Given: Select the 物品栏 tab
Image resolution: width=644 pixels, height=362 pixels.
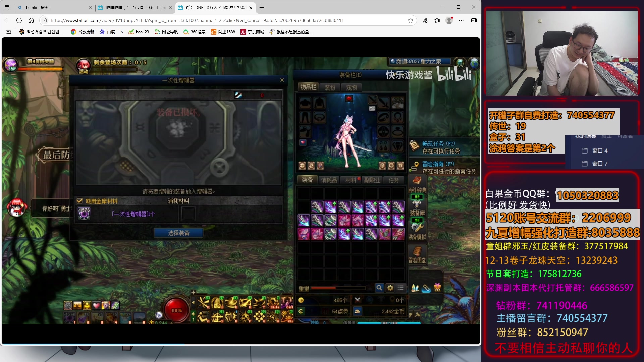Looking at the screenshot, I should coord(308,87).
